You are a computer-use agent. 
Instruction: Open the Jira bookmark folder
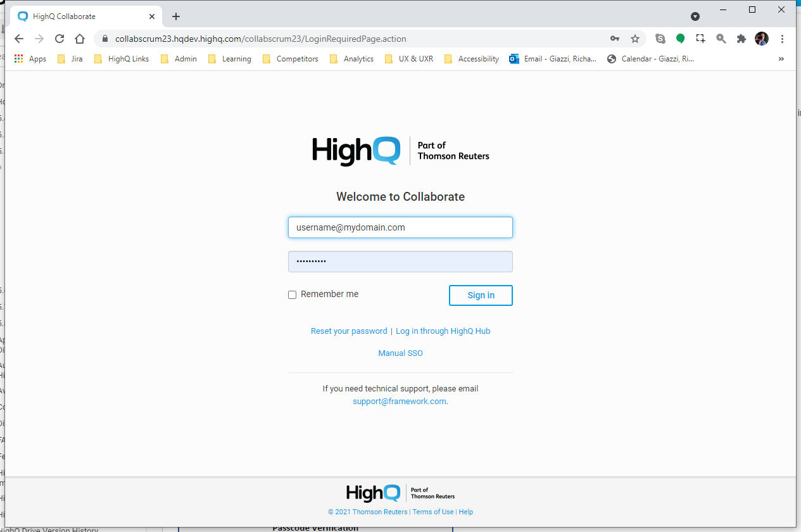pyautogui.click(x=70, y=59)
